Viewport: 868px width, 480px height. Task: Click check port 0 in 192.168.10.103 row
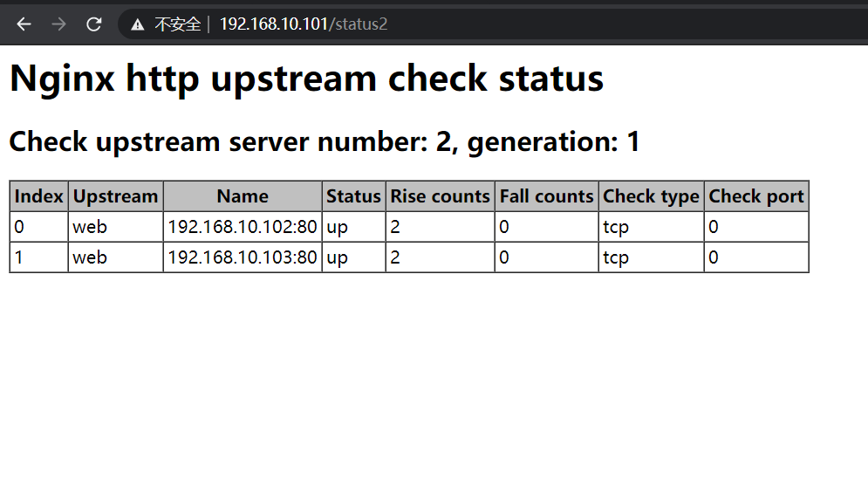point(756,257)
